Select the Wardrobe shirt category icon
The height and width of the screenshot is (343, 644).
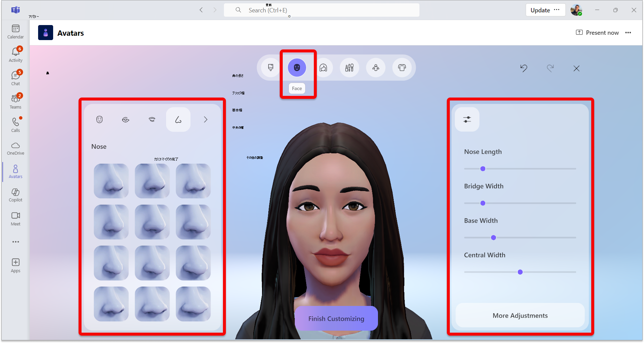[402, 68]
